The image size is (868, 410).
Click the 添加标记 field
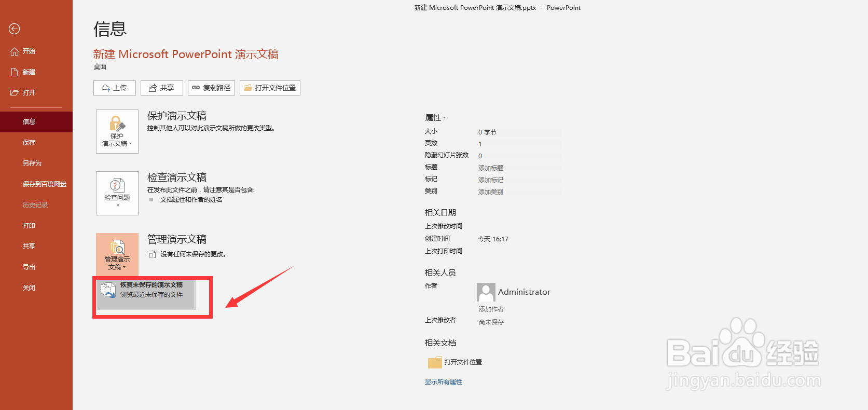pos(519,180)
